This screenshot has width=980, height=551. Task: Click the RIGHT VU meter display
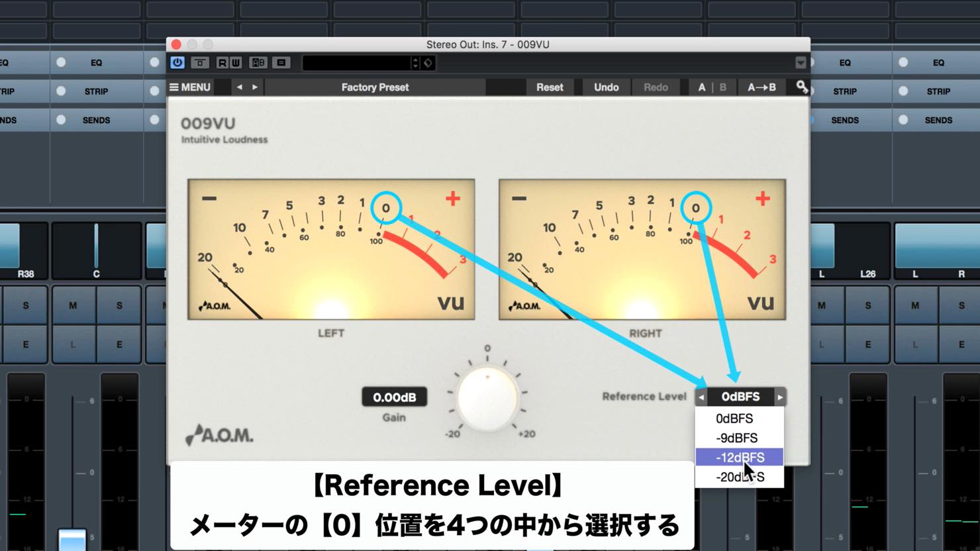tap(642, 250)
